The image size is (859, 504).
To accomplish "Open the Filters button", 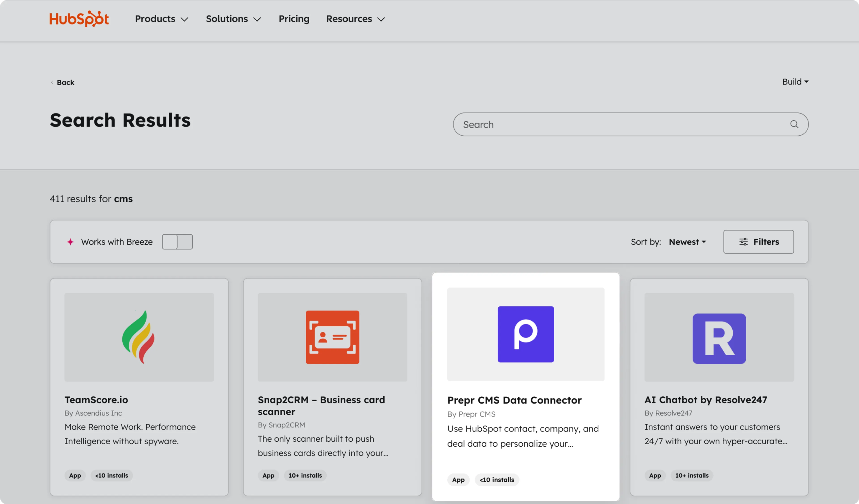I will coord(758,242).
